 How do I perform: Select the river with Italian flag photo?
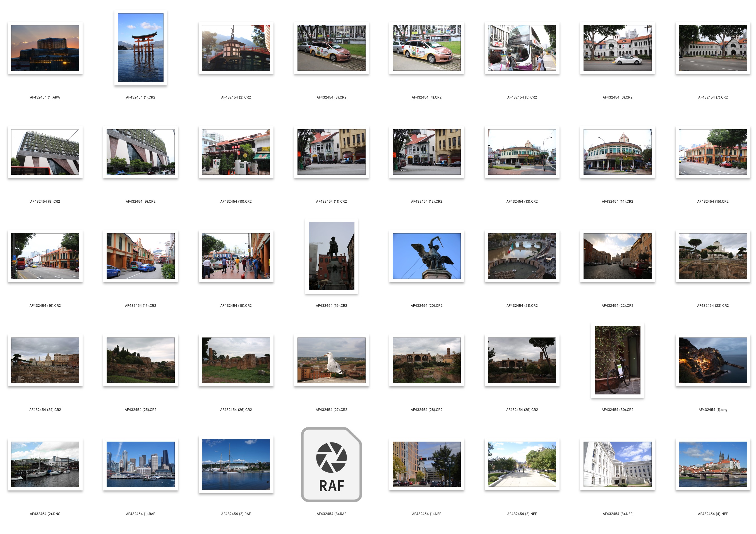tap(522, 256)
